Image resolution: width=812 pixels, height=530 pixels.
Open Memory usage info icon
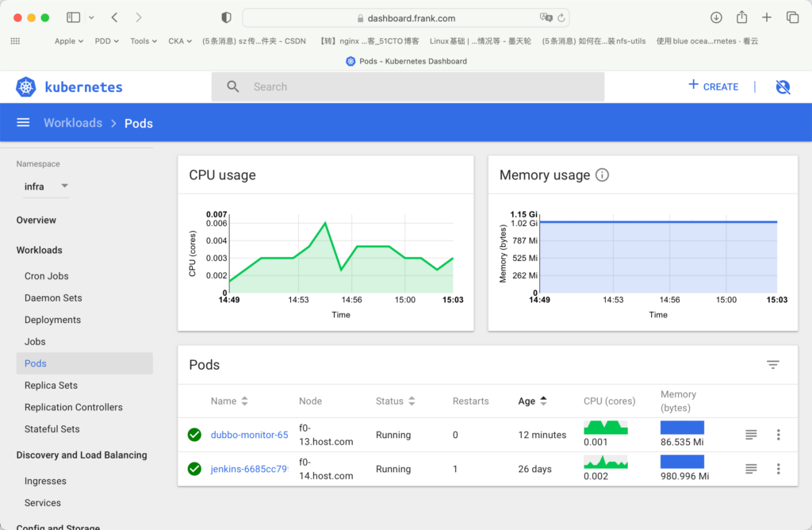click(x=602, y=175)
